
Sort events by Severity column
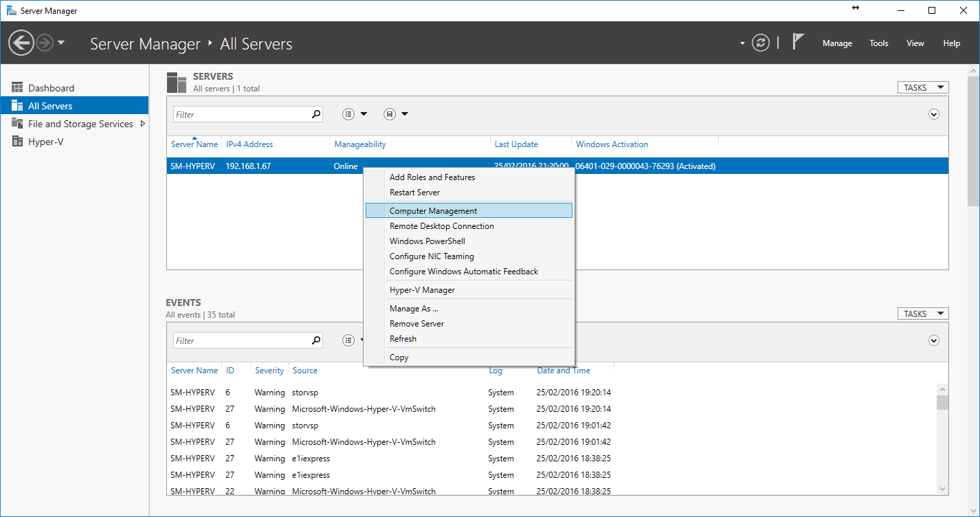coord(269,371)
